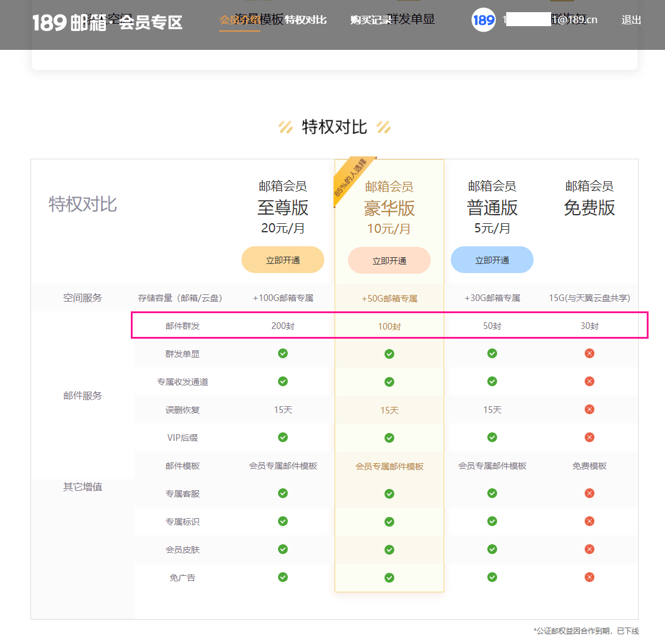Click the VIP后缀 checkmark under 普通版

coord(492,437)
